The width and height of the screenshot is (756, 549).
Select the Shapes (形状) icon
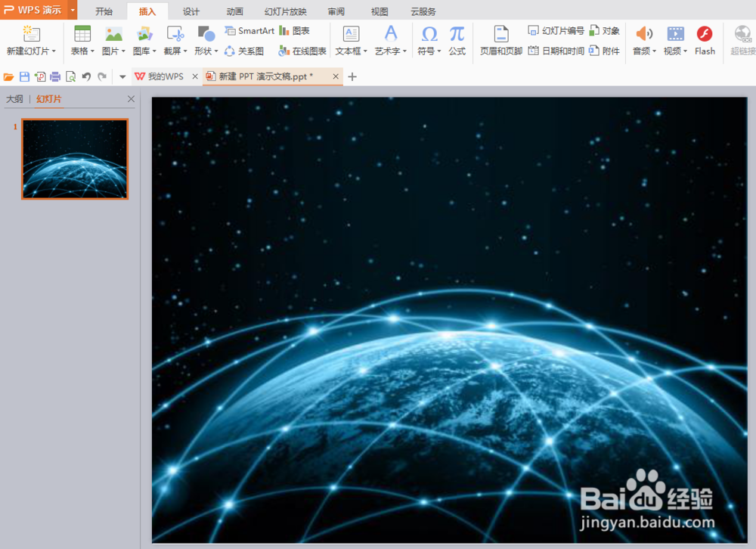point(206,34)
